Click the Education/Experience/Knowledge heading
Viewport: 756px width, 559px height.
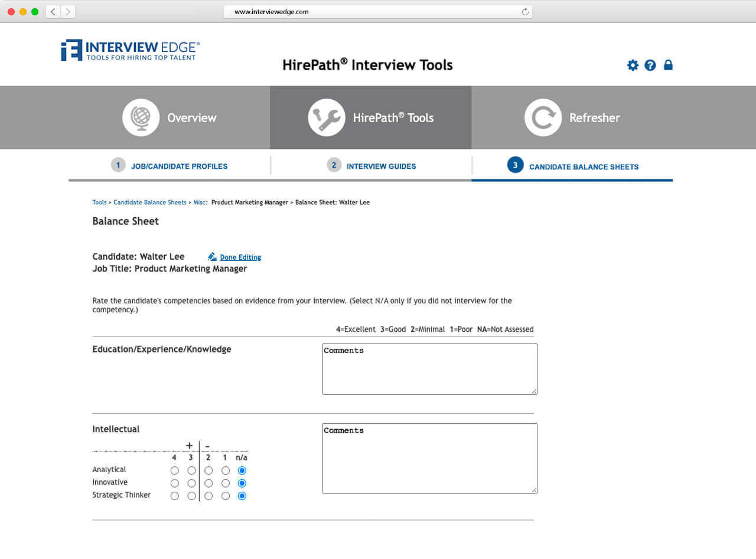(x=162, y=349)
